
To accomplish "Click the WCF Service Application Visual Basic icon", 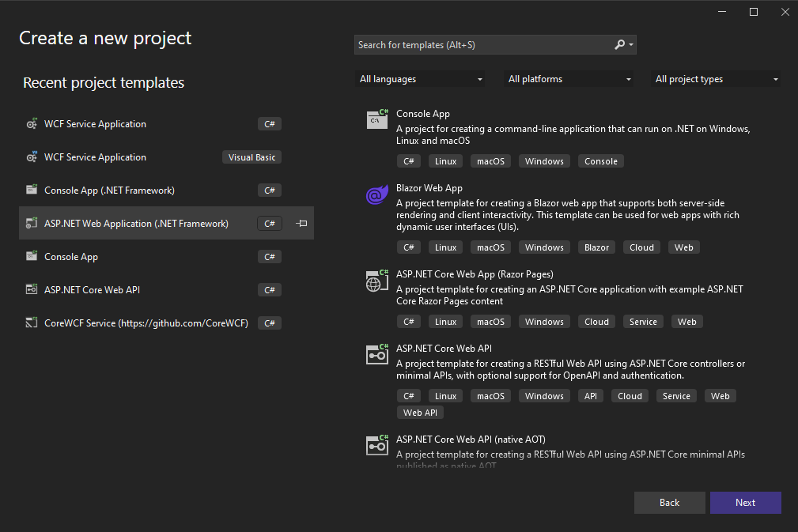I will coord(32,157).
